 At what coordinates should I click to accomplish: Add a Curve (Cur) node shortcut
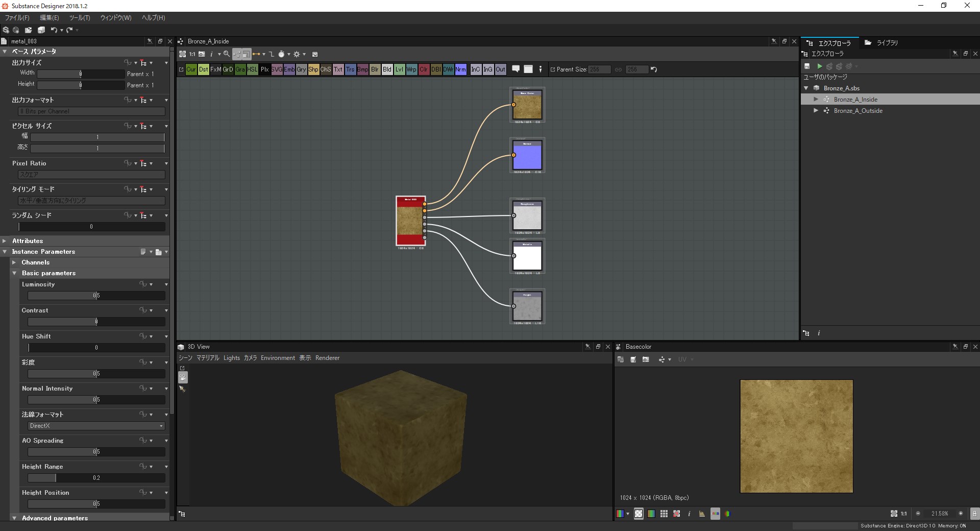pyautogui.click(x=191, y=69)
